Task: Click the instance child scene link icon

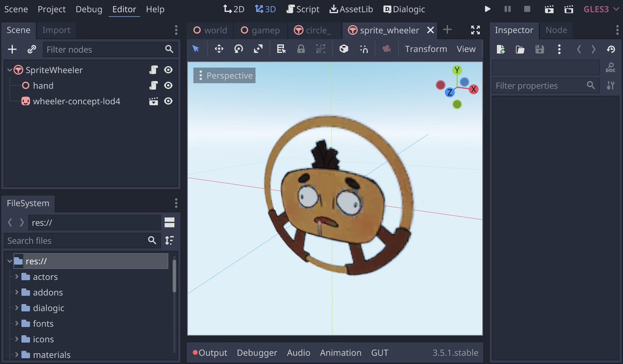Action: [32, 49]
